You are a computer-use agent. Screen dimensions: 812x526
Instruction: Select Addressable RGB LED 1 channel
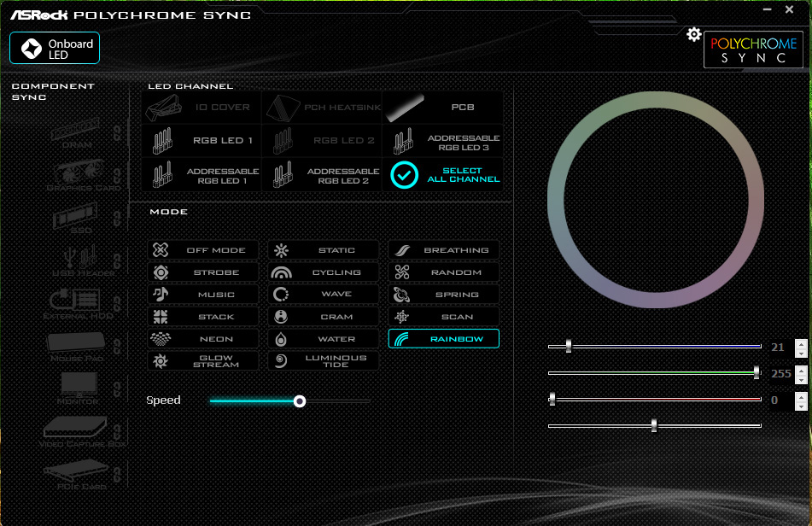(x=201, y=175)
